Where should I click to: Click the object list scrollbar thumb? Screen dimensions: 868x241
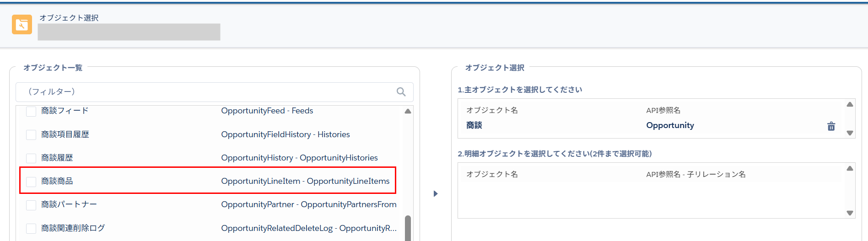coord(408,228)
